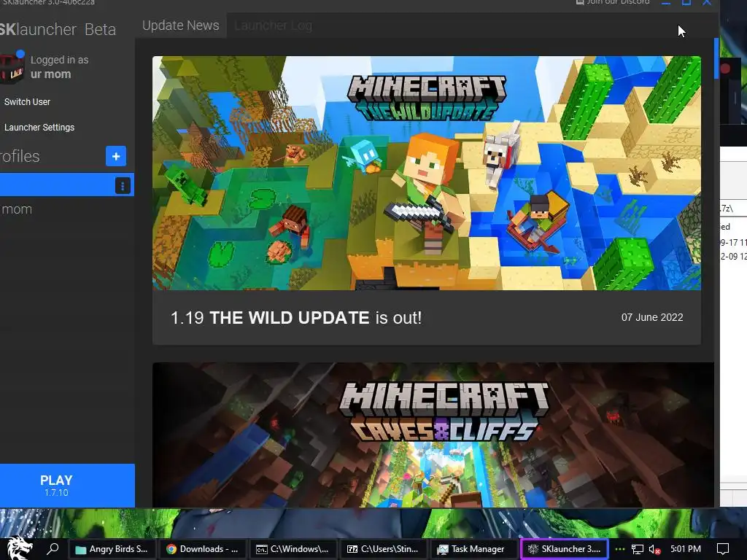Click the Join our Discord link

click(613, 2)
